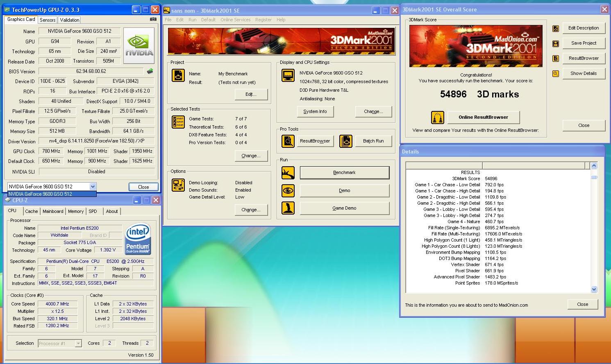The image size is (611, 364).
Task: Click the Save Project button
Action: click(584, 43)
